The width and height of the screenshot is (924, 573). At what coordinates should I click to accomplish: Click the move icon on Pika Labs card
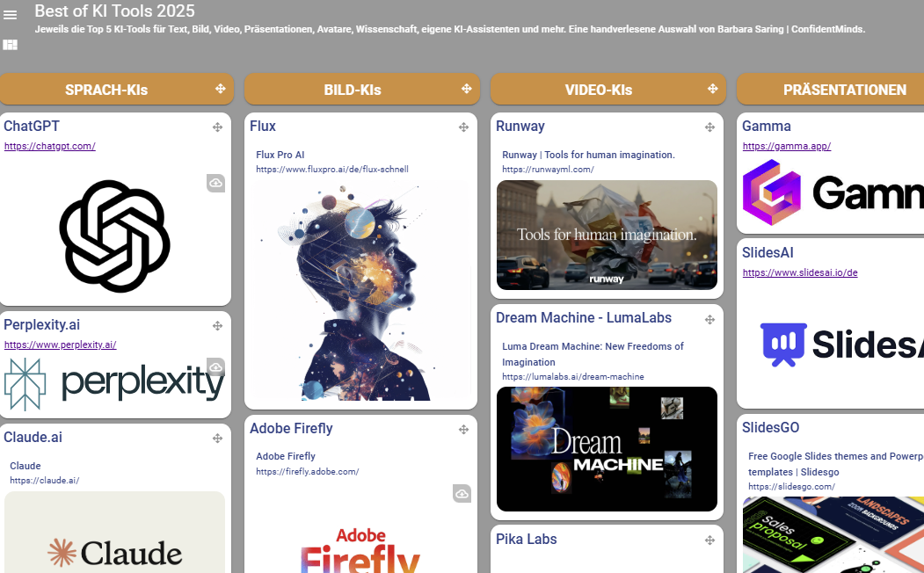click(x=709, y=540)
